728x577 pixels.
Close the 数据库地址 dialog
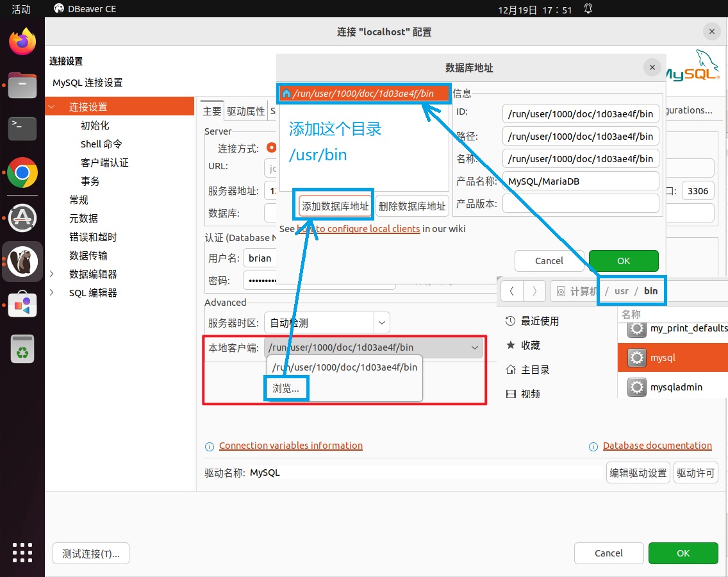(x=652, y=67)
